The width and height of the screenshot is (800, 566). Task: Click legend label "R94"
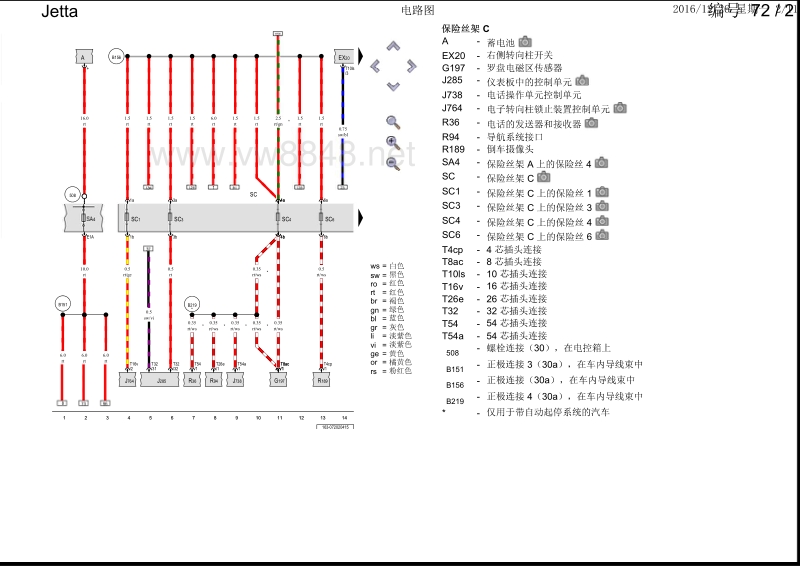click(451, 137)
